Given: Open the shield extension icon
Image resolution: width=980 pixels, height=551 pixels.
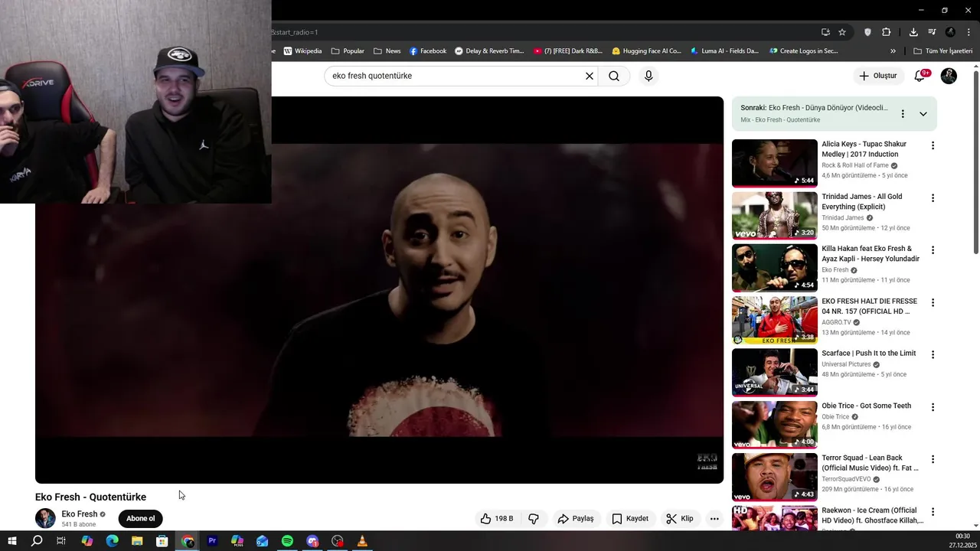Looking at the screenshot, I should coord(867,32).
